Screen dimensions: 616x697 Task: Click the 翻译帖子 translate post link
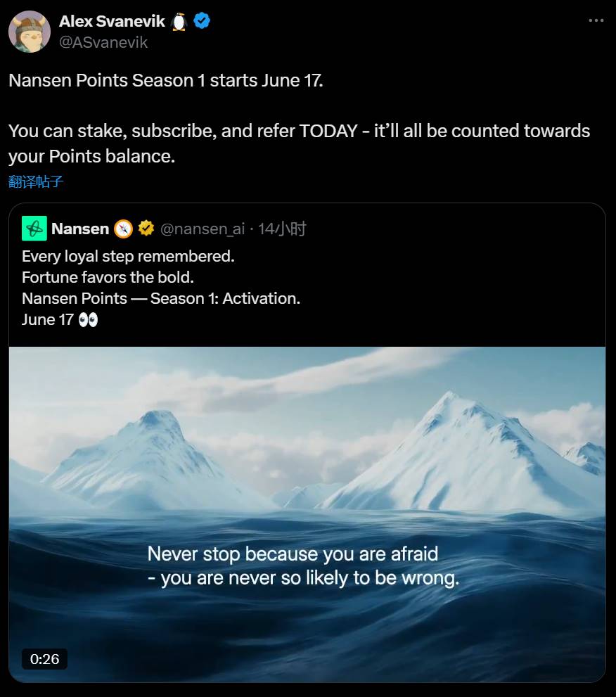36,181
